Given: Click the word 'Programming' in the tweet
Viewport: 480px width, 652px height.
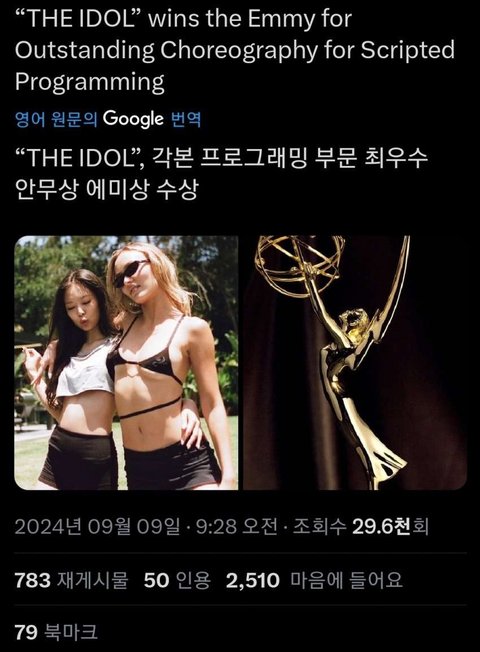Looking at the screenshot, I should [90, 82].
